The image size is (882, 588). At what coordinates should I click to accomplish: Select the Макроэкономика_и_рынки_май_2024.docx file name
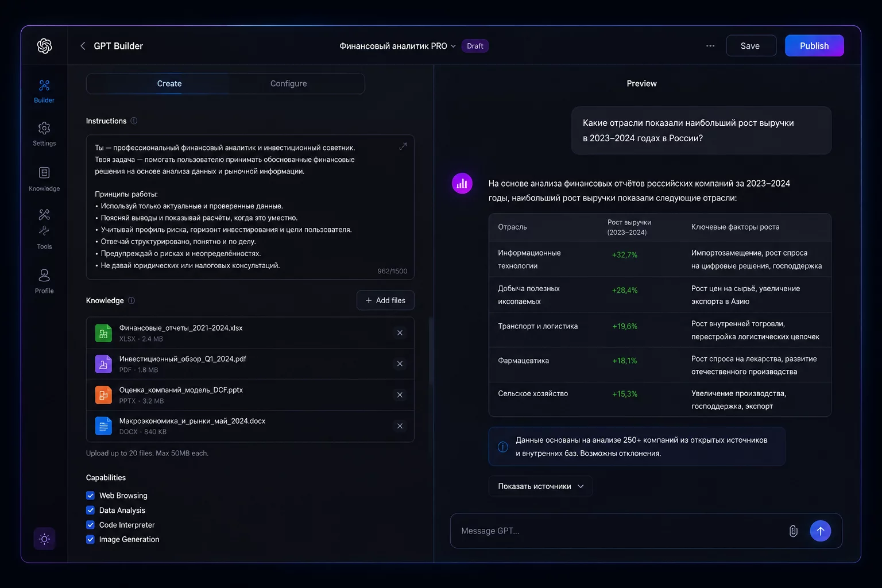192,421
